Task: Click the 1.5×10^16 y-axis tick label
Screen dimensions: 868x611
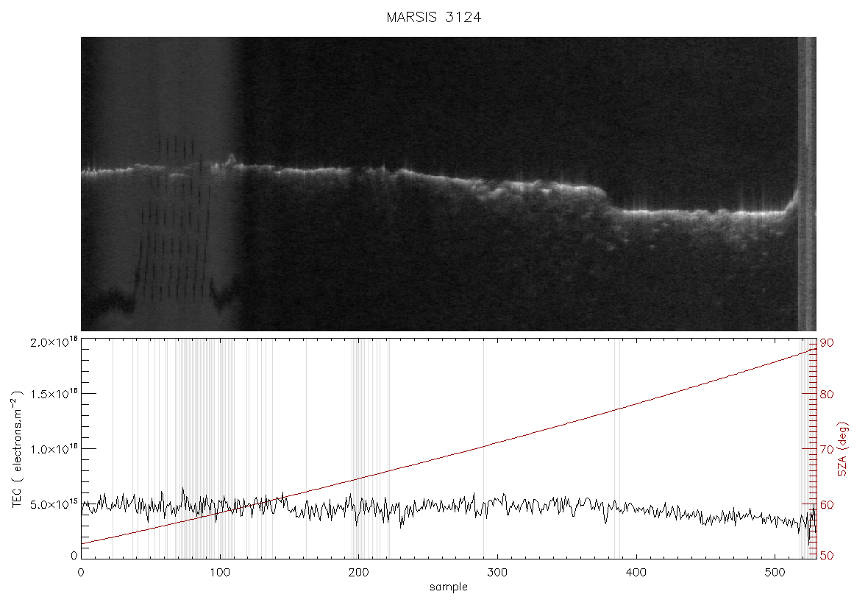Action: tap(54, 394)
